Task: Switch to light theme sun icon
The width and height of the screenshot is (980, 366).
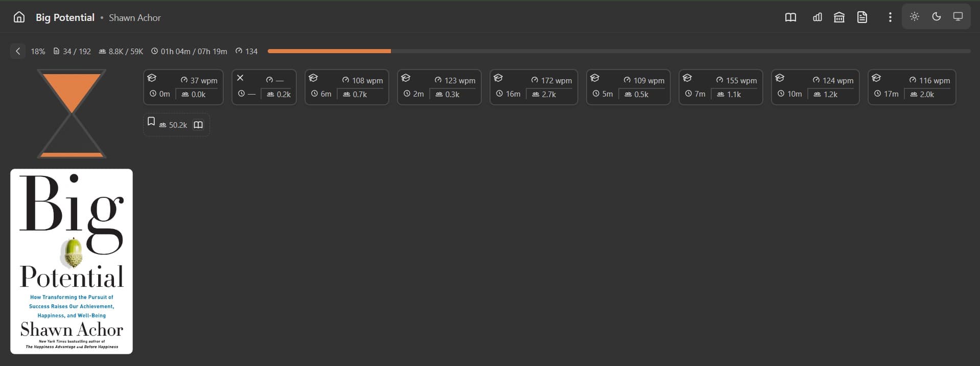Action: point(915,16)
